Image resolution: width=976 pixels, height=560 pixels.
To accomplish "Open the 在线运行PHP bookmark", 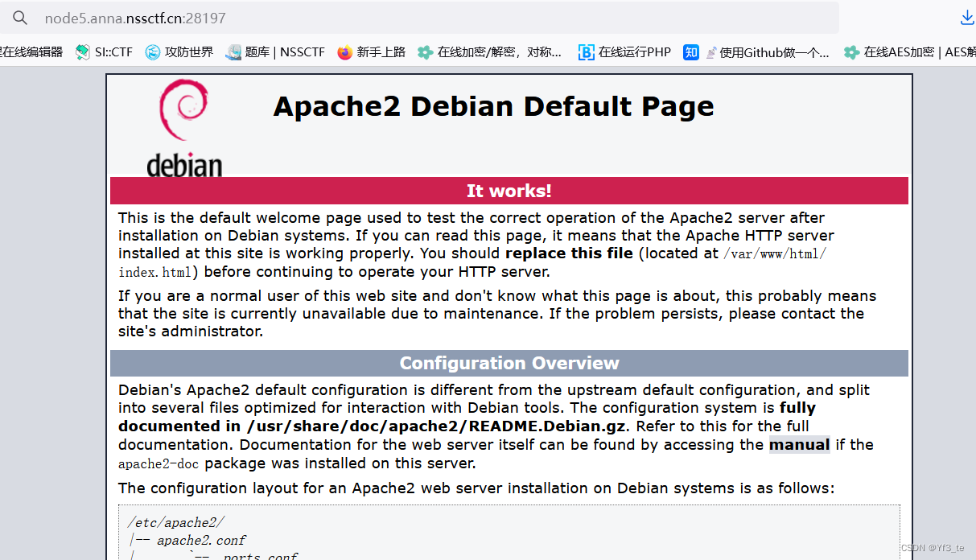I will coord(624,52).
